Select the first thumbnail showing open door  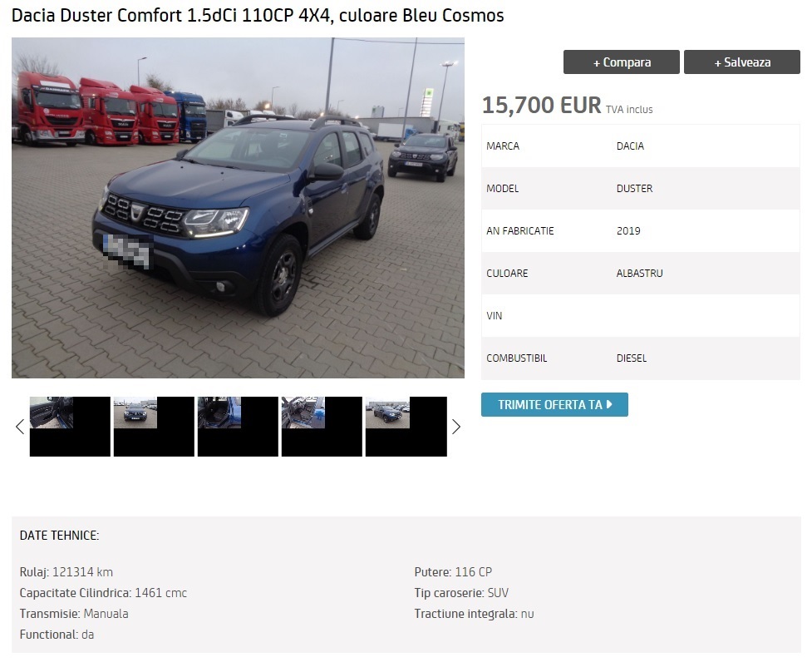coord(70,427)
